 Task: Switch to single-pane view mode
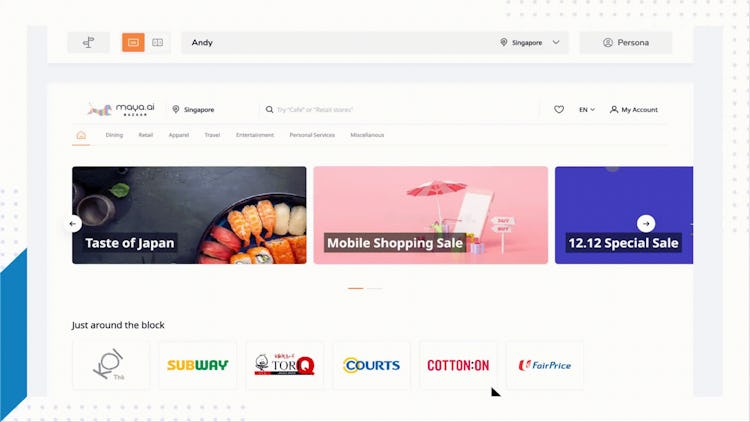coord(133,43)
